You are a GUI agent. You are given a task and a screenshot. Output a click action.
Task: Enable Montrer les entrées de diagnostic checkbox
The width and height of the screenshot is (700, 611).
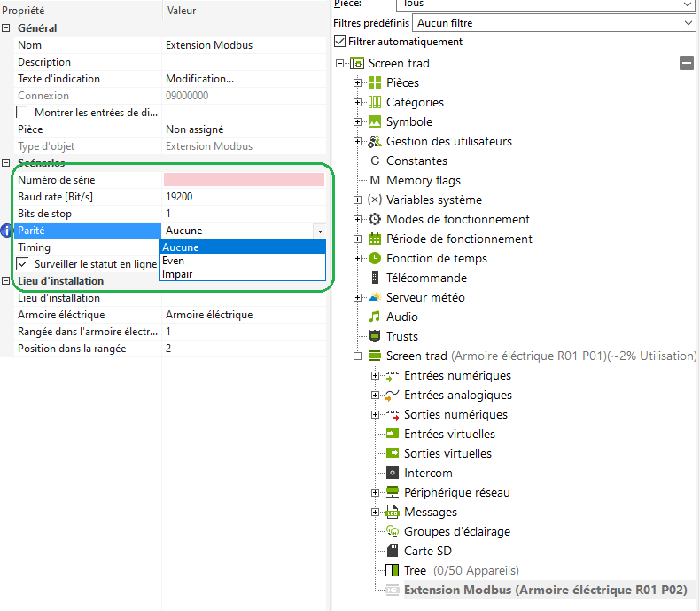(23, 113)
